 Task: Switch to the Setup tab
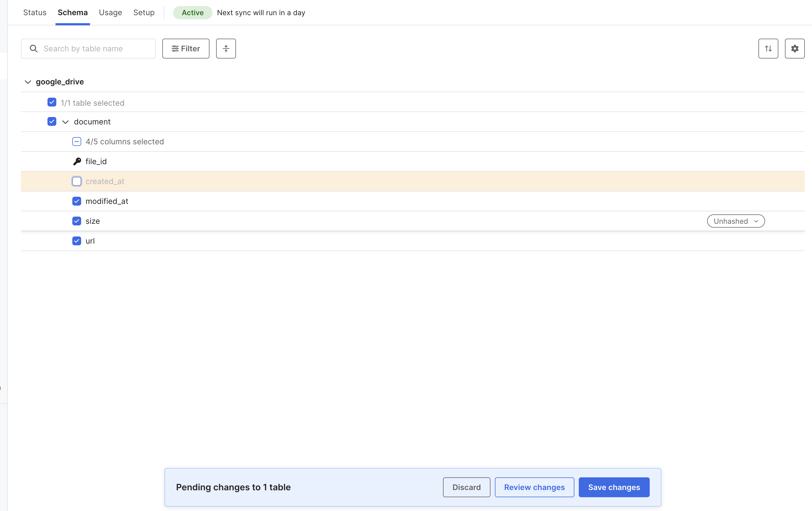(144, 12)
